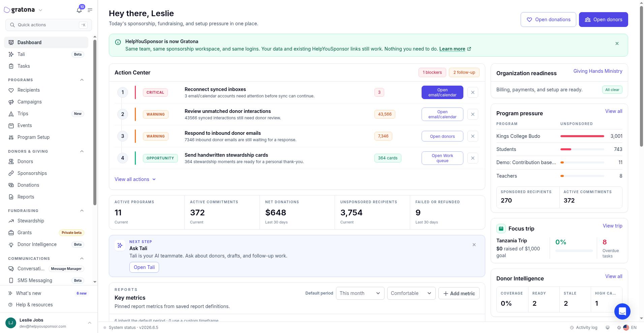The width and height of the screenshot is (644, 333).
Task: Go to Tasks in sidebar
Action: [46, 66]
